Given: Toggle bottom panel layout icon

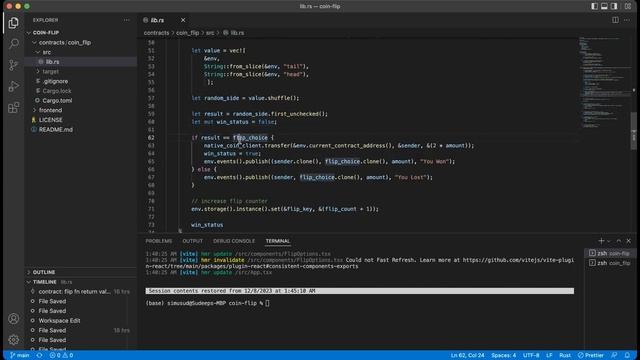Looking at the screenshot, I should [x=604, y=6].
